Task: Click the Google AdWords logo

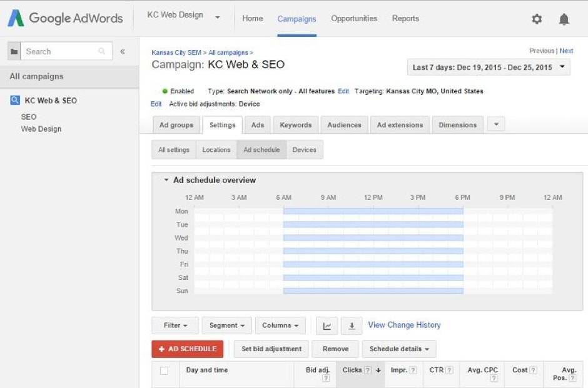Action: coord(65,18)
